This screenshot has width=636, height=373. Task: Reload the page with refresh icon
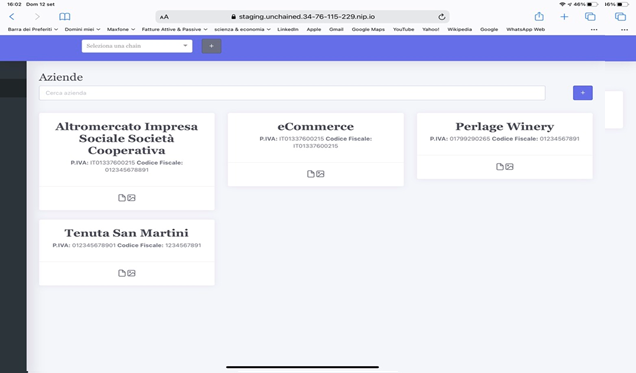pyautogui.click(x=442, y=17)
